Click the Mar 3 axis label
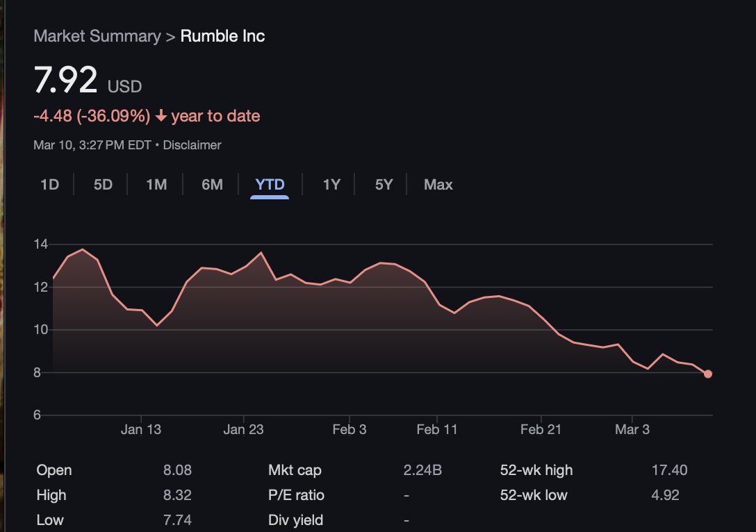The image size is (756, 532). point(632,429)
